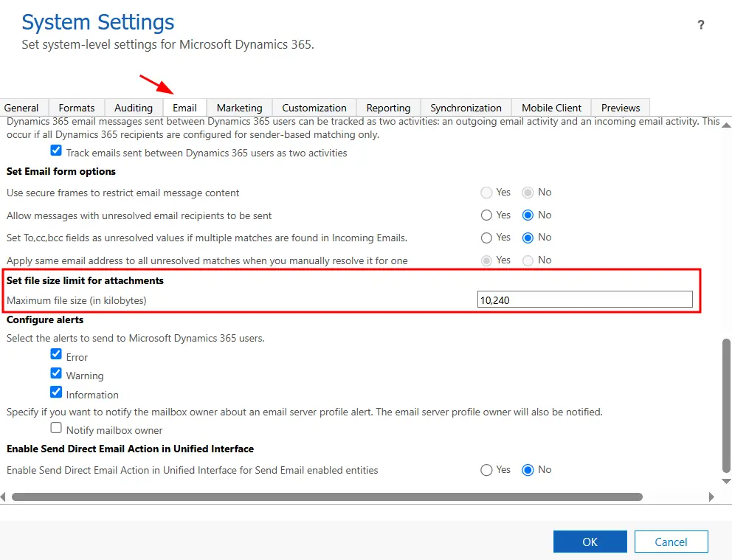
Task: Click 'Enable Send Direct Email Action in Unified Interface' heading
Action: tap(131, 449)
